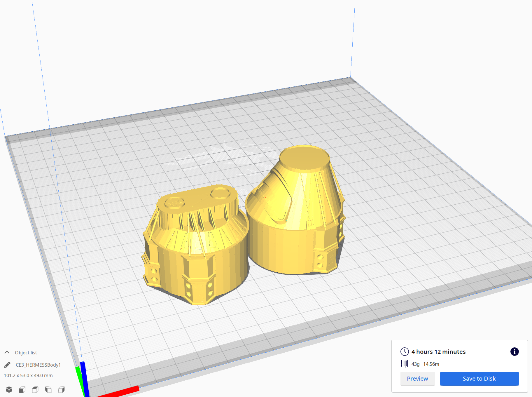This screenshot has height=397, width=532.
Task: Select the 3D perspective view cube icon
Action: pyautogui.click(x=9, y=389)
